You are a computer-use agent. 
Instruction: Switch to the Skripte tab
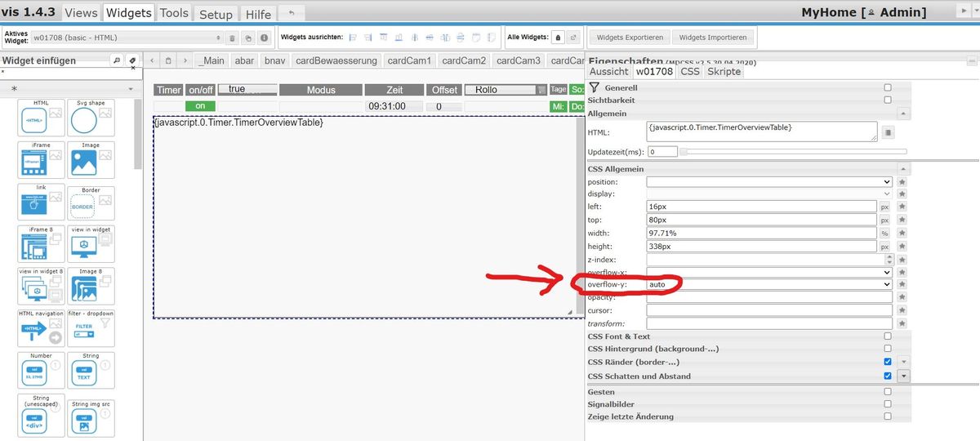[724, 71]
